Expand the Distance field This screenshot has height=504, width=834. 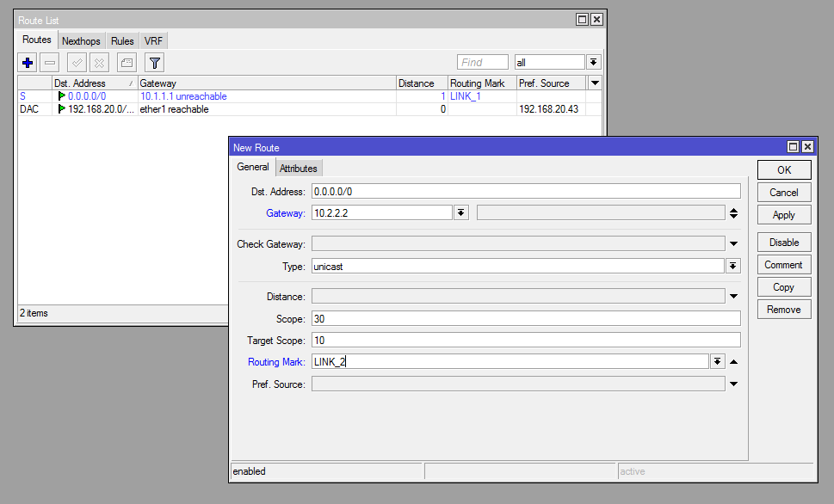(733, 297)
